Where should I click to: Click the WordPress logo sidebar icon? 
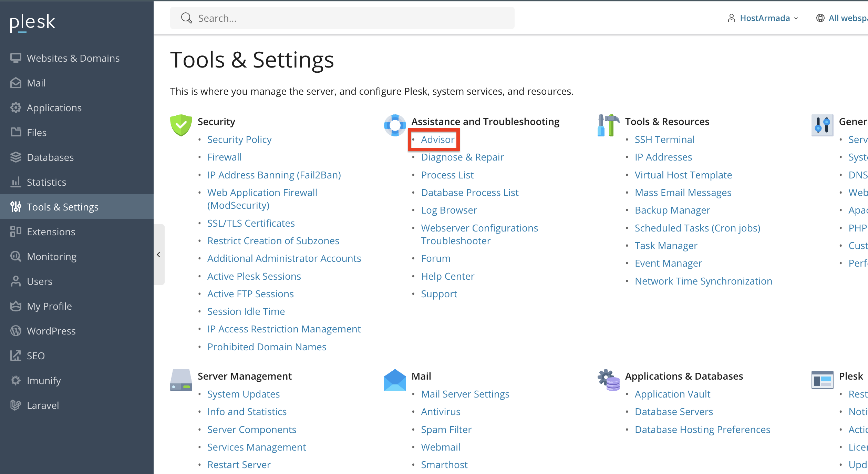point(16,331)
